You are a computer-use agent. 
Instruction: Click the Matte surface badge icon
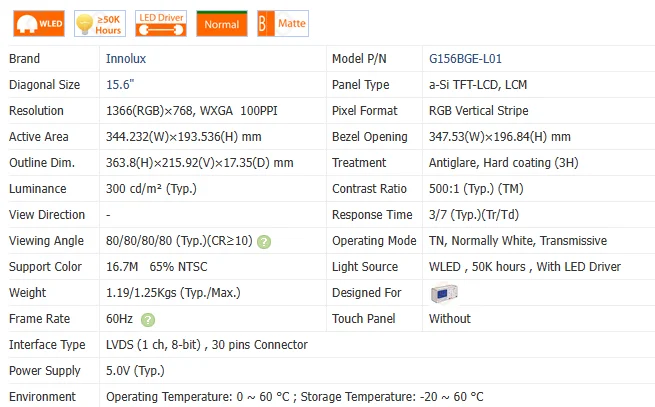tap(282, 23)
